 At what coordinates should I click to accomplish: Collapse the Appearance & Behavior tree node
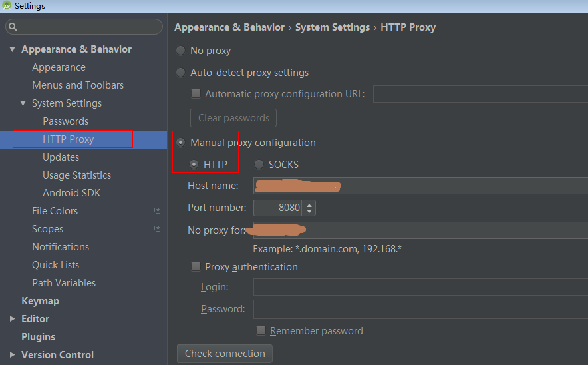[x=13, y=49]
